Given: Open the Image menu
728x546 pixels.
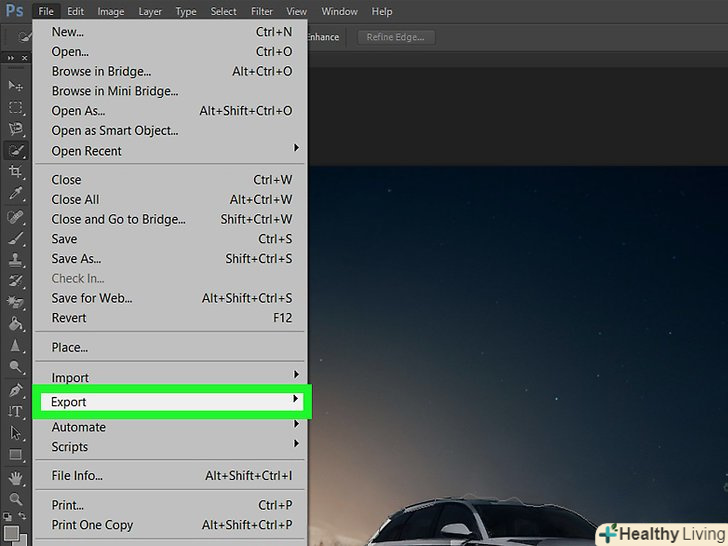Looking at the screenshot, I should point(110,11).
